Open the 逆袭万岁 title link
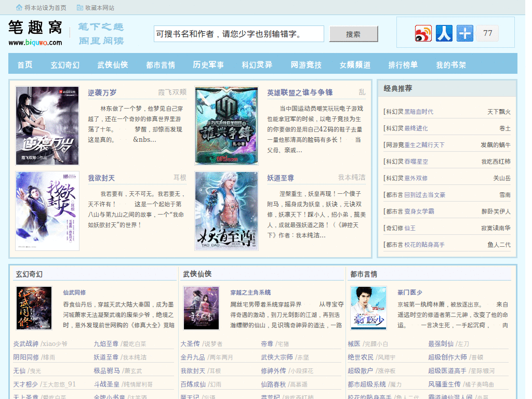 [x=102, y=92]
